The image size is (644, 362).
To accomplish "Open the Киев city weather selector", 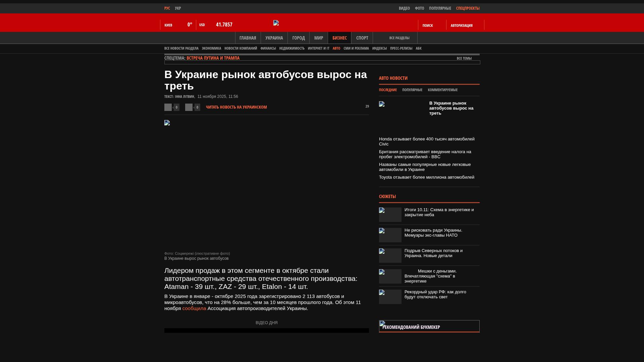I will tap(168, 25).
